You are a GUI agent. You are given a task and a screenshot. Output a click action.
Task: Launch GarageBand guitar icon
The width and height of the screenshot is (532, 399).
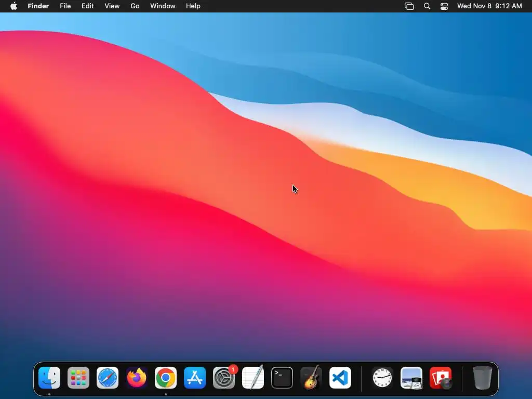(311, 378)
